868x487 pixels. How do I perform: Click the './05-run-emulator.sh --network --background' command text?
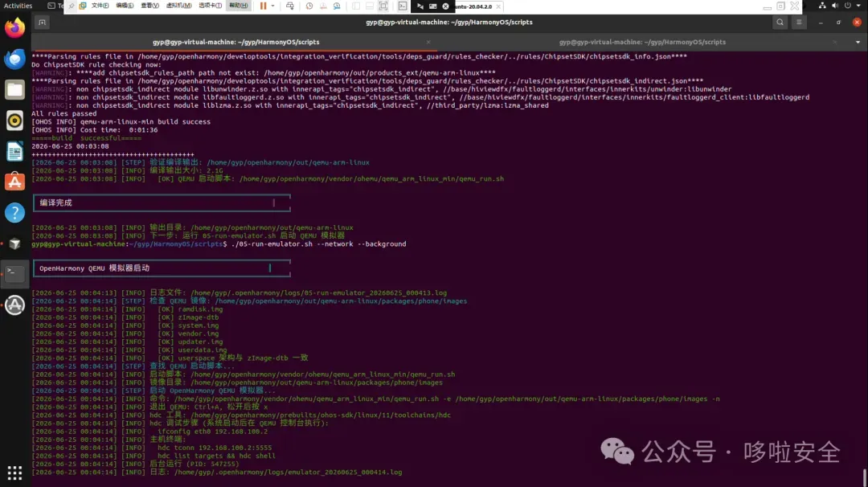318,244
